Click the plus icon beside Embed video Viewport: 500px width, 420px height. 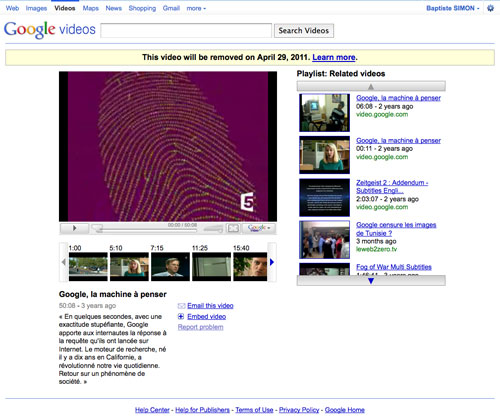pos(181,316)
